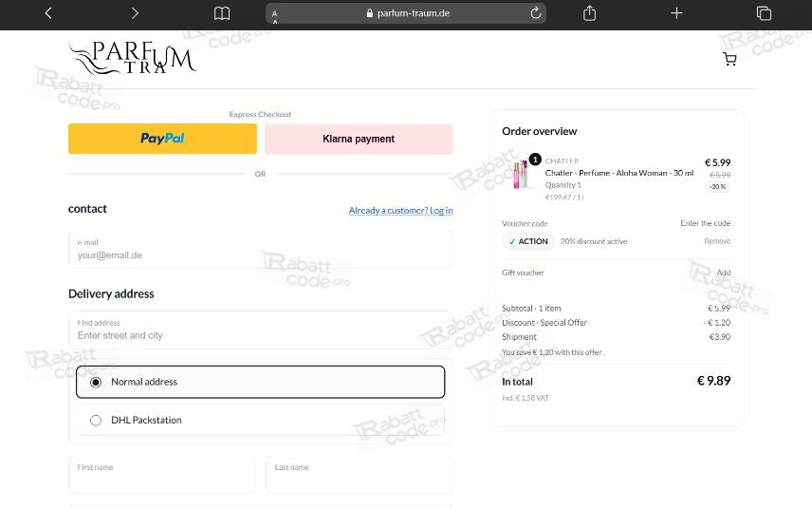Click the Chatler perfume product thumbnail
The image size is (812, 508).
(x=522, y=174)
